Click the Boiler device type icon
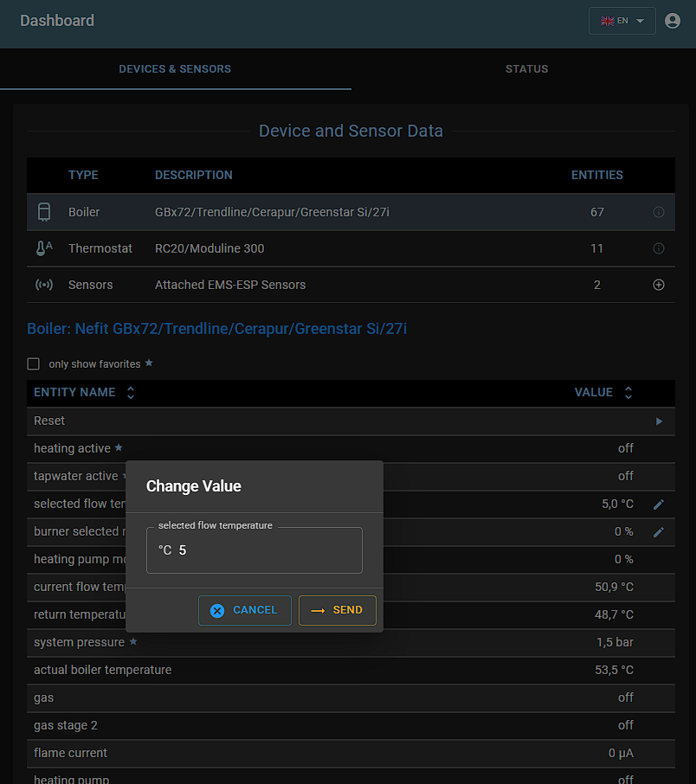The height and width of the screenshot is (784, 696). tap(44, 212)
